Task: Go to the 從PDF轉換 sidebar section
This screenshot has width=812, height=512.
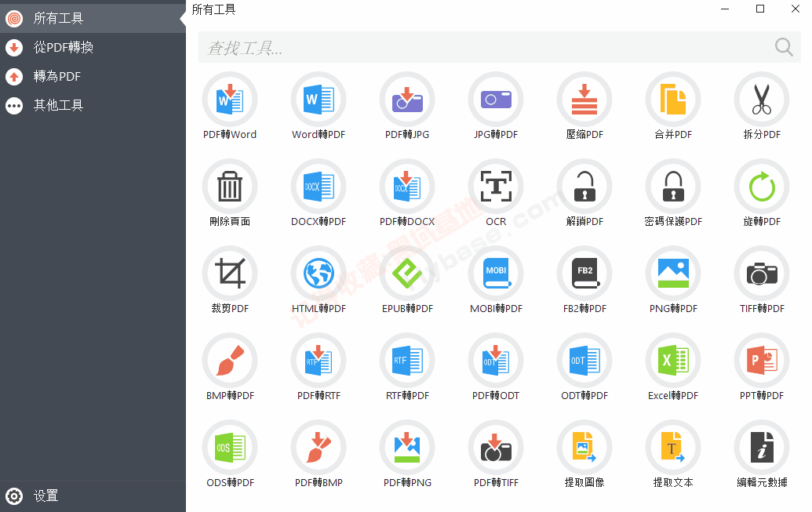Action: click(93, 48)
